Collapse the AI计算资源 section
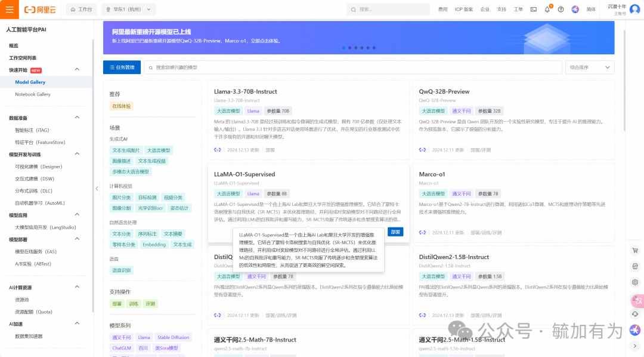Image resolution: width=644 pixels, height=357 pixels. (x=77, y=287)
